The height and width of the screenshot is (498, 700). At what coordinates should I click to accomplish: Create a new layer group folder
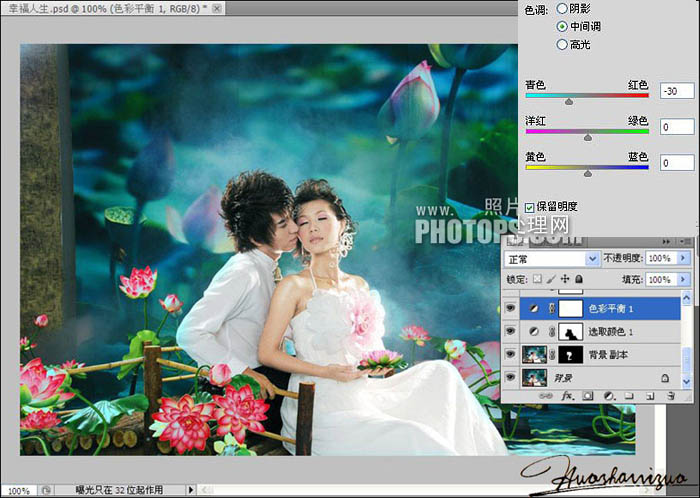tap(628, 396)
